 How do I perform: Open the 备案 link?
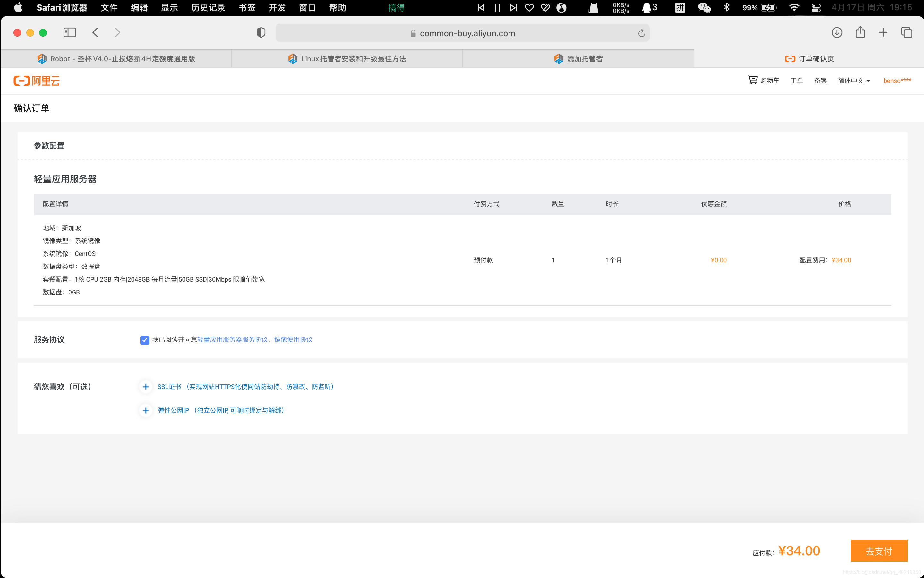tap(820, 81)
